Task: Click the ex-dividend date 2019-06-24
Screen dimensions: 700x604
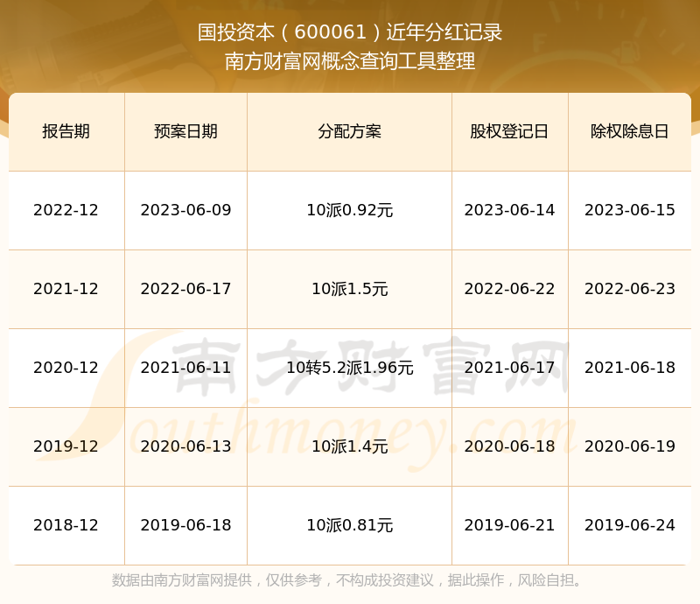Action: (629, 524)
